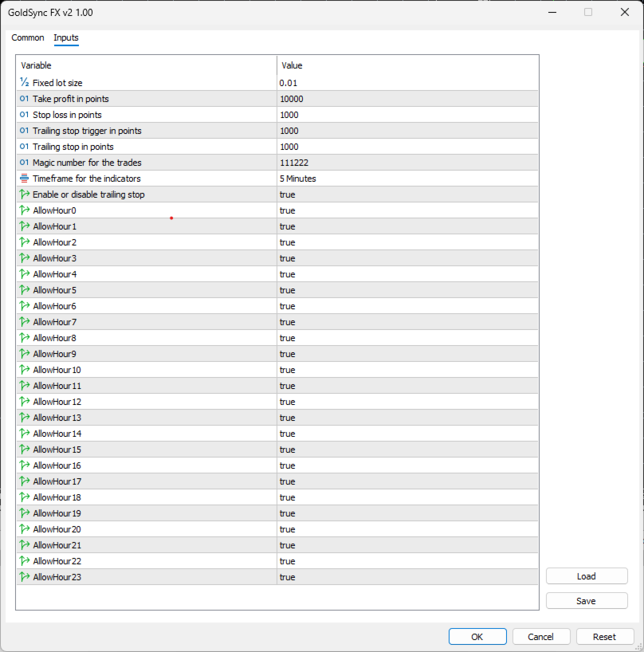
Task: Click the AllowHour7 boolean icon
Action: 25,322
